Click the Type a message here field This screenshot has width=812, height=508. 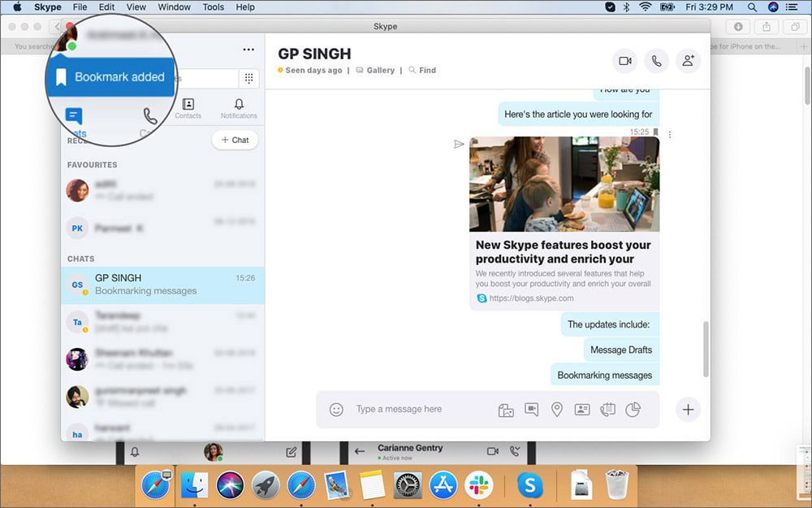(x=406, y=410)
